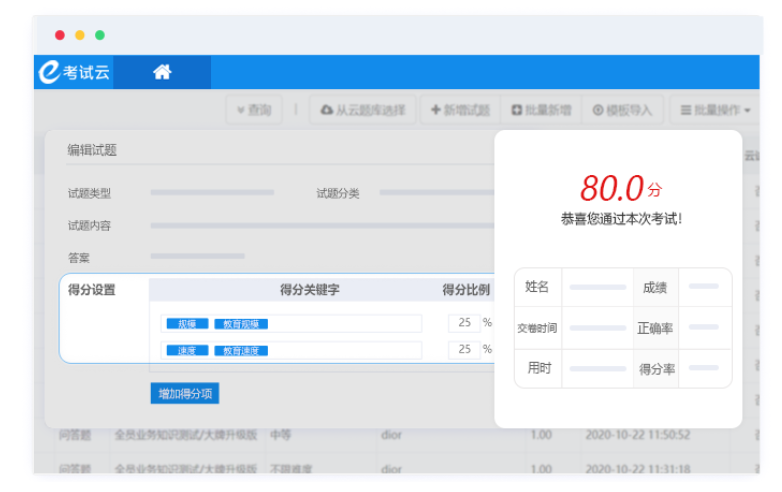
Task: Click the second row 得分比例 percentage field
Action: [x=464, y=350]
